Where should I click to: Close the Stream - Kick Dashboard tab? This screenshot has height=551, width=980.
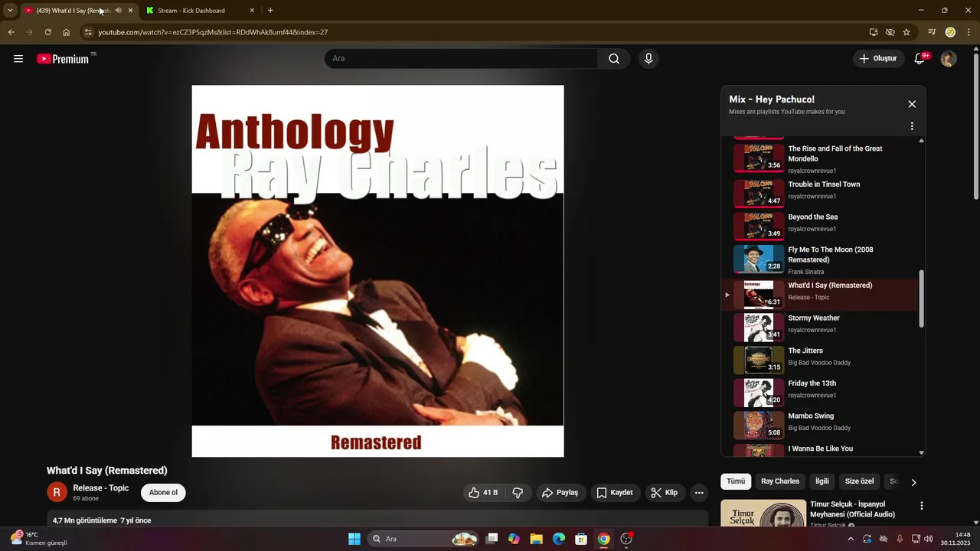coord(252,11)
